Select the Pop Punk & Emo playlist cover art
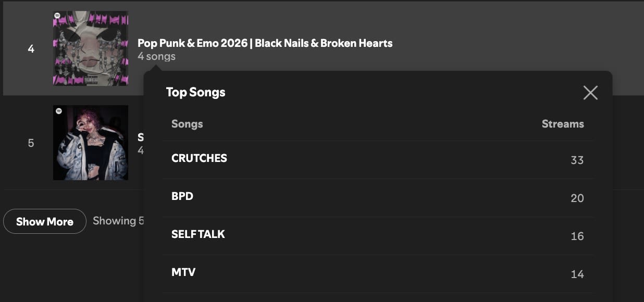Image resolution: width=644 pixels, height=302 pixels. pos(91,48)
